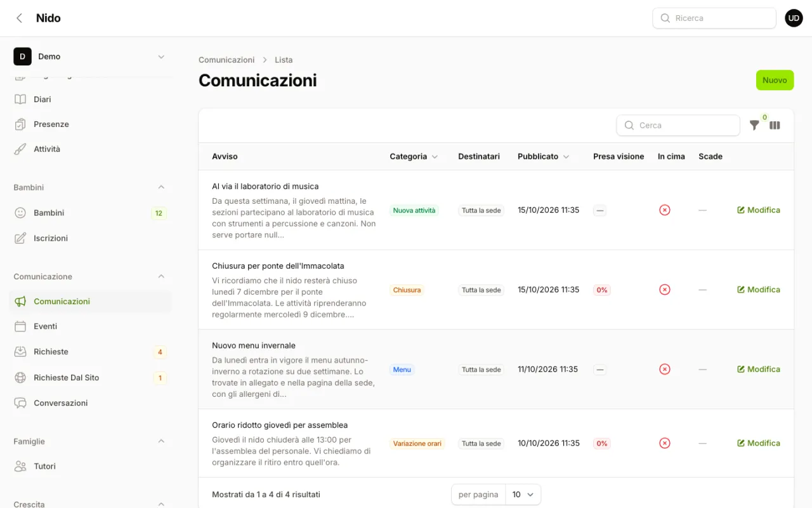This screenshot has height=508, width=812.
Task: Expand the Demo tenant switcher chevron
Action: click(x=161, y=57)
